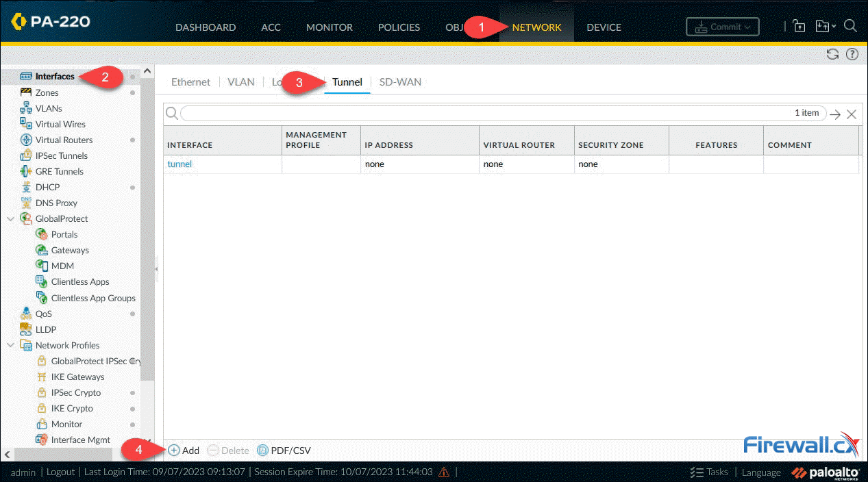
Task: Collapse the Network Profiles tree node
Action: click(x=10, y=345)
